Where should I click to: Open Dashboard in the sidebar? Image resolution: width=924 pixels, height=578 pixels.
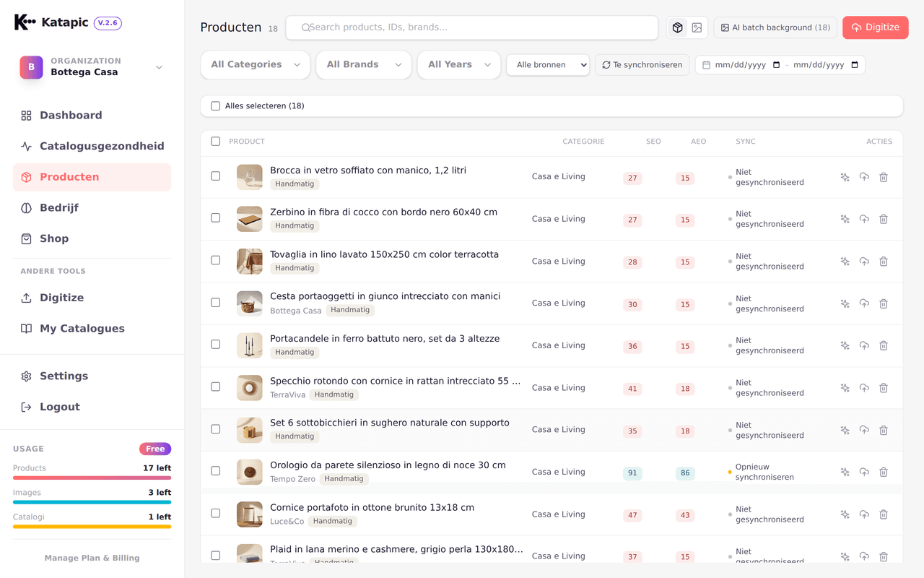pos(92,116)
